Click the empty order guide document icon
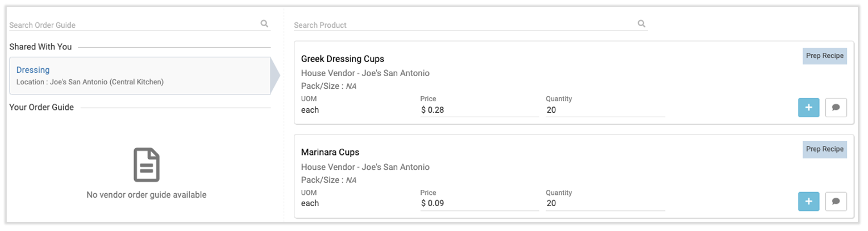The width and height of the screenshot is (868, 231). click(146, 165)
